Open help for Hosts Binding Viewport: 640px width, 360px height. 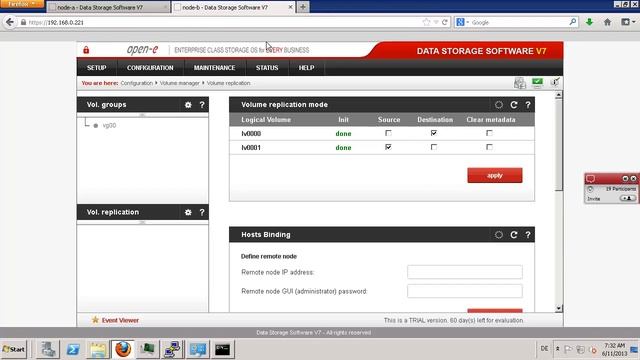coord(528,235)
